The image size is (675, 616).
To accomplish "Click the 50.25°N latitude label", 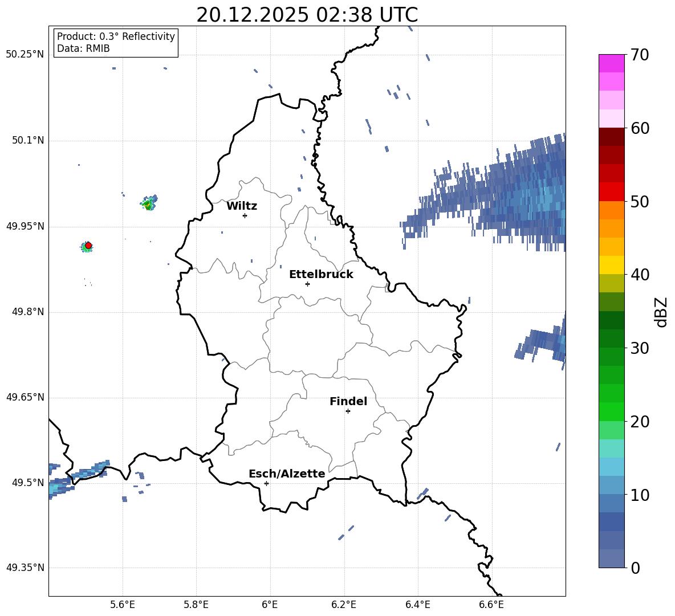I will click(25, 55).
